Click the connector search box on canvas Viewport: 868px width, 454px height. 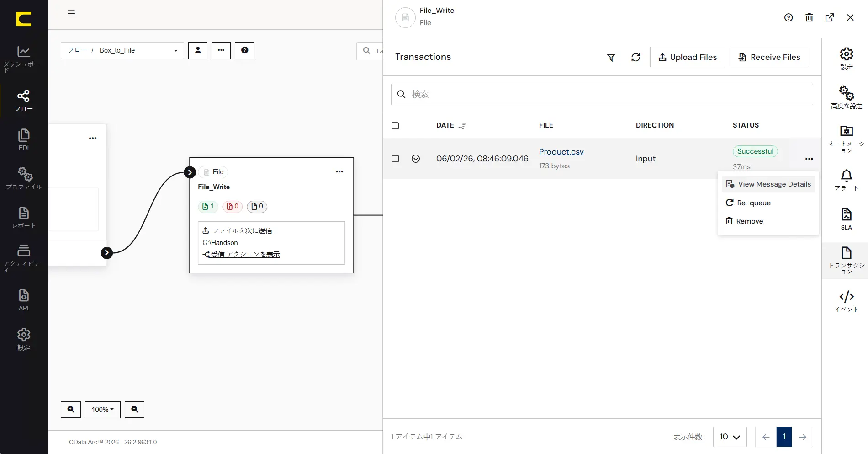click(370, 51)
